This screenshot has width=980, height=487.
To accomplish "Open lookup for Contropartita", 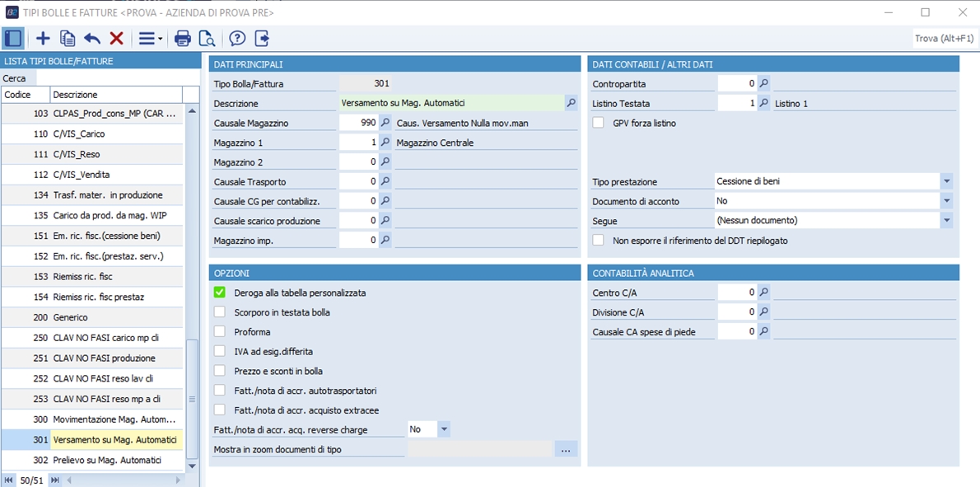I will [763, 83].
